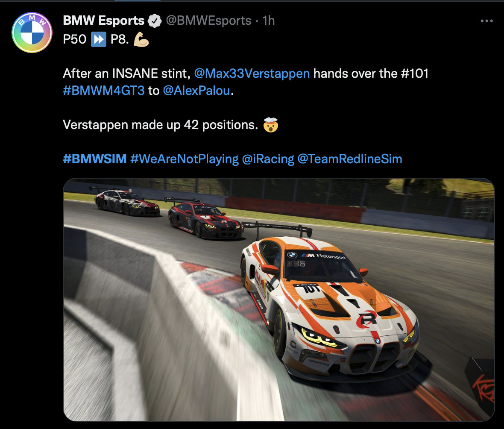
Task: Open BMW Esports profile avatar
Action: [x=32, y=32]
